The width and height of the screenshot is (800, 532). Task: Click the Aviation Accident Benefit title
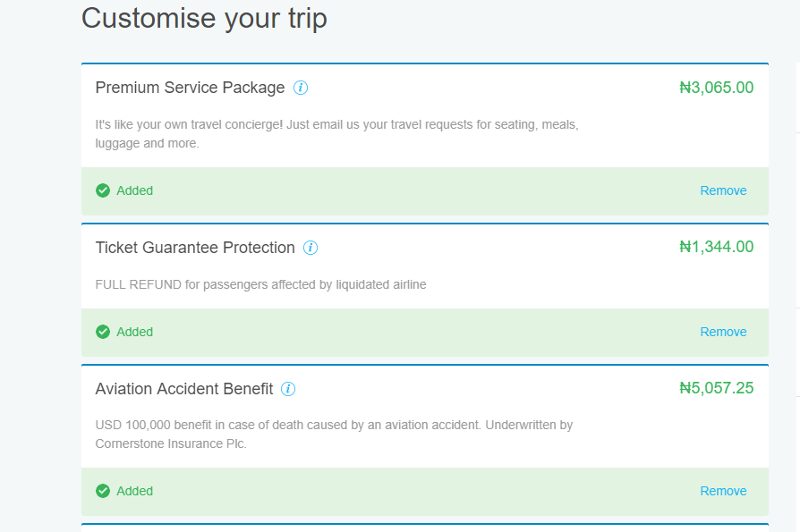[x=184, y=389]
